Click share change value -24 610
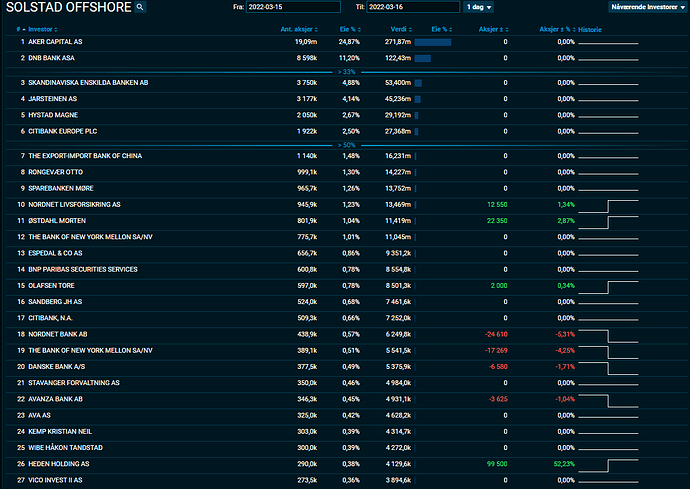Viewport: 690px width, 489px height. coord(496,335)
